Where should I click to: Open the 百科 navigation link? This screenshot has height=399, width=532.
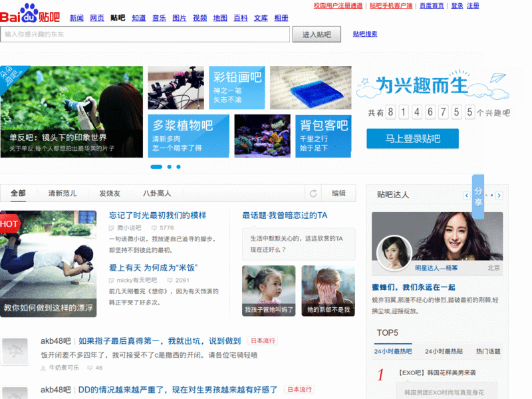241,18
